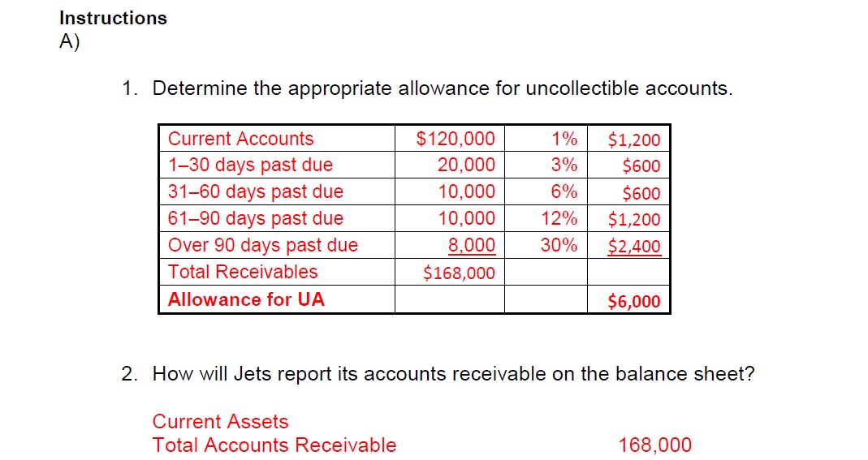
Task: Click the 168,000 figure below the table
Action: [x=655, y=445]
